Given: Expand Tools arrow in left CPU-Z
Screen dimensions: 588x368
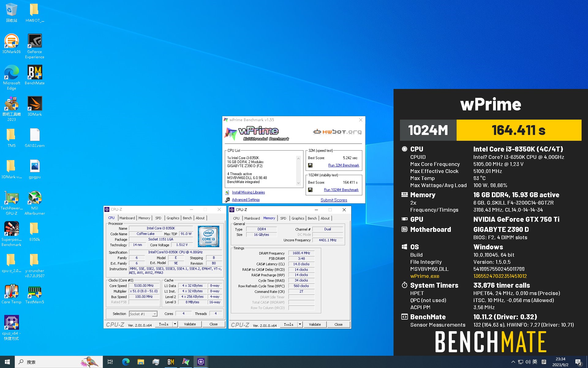Looking at the screenshot, I should tap(175, 324).
